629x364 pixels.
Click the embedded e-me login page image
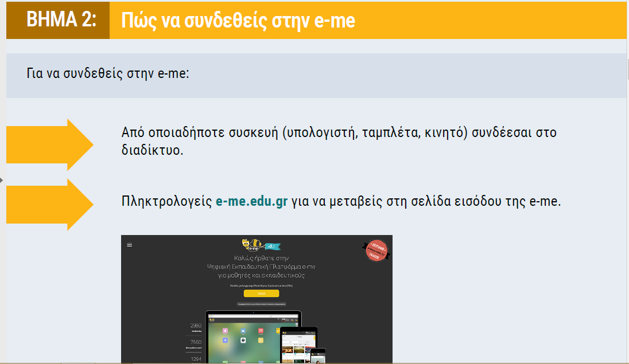pyautogui.click(x=257, y=299)
